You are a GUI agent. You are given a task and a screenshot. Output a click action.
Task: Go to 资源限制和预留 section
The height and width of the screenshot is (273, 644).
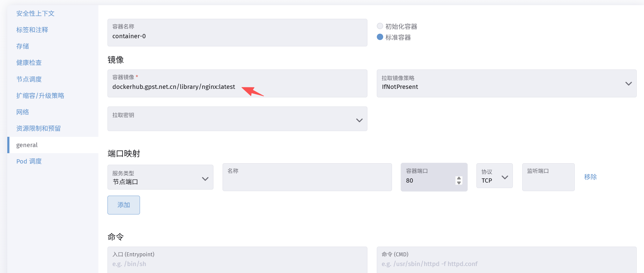click(x=39, y=128)
